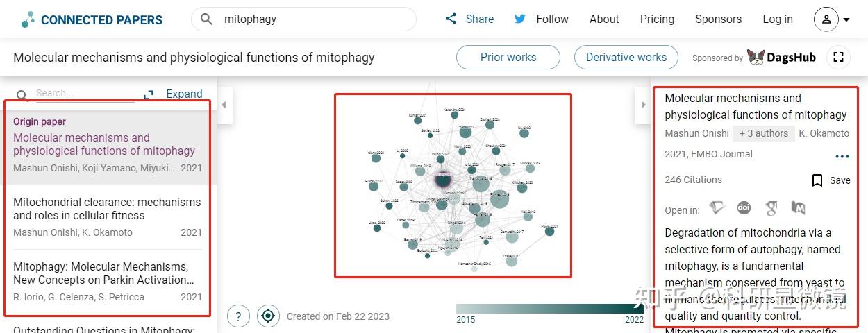Expand the '+ 3 authors' list
Viewport: 868px width, 333px height.
(763, 133)
